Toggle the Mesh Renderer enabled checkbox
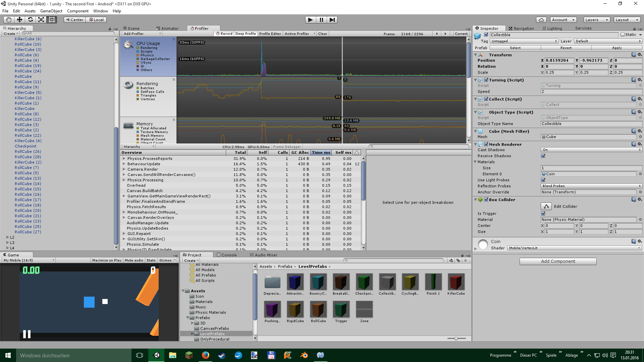 point(486,144)
